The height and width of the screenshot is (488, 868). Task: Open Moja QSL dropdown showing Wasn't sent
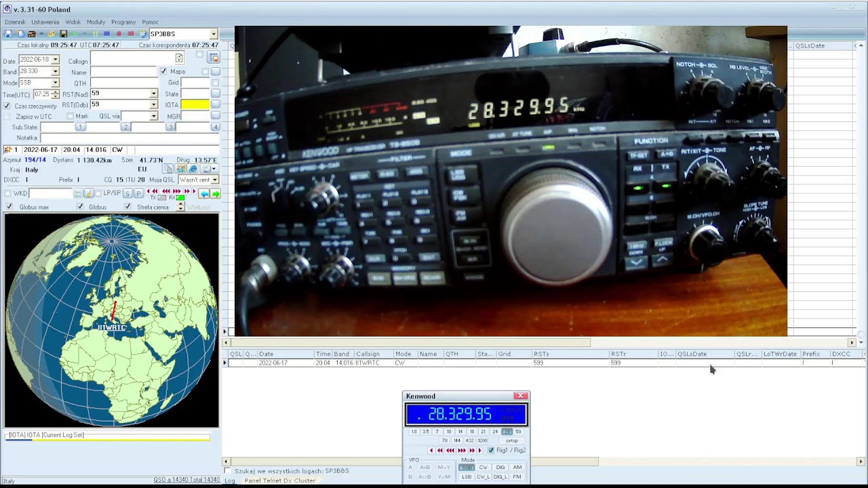(215, 180)
